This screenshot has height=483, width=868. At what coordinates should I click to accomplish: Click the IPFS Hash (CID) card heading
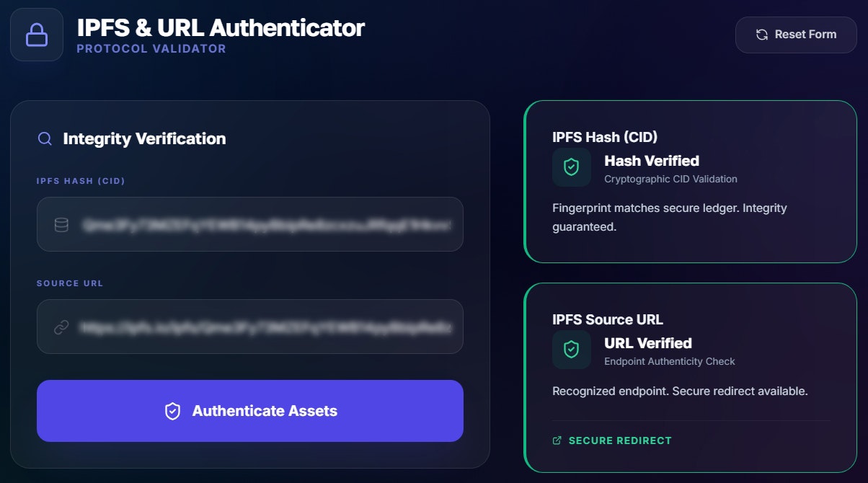(x=605, y=137)
